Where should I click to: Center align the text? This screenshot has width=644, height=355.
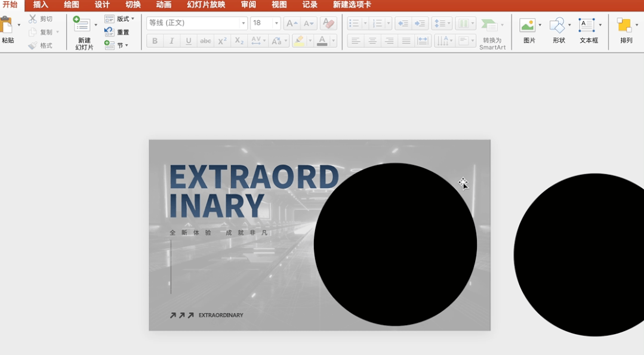click(x=372, y=41)
